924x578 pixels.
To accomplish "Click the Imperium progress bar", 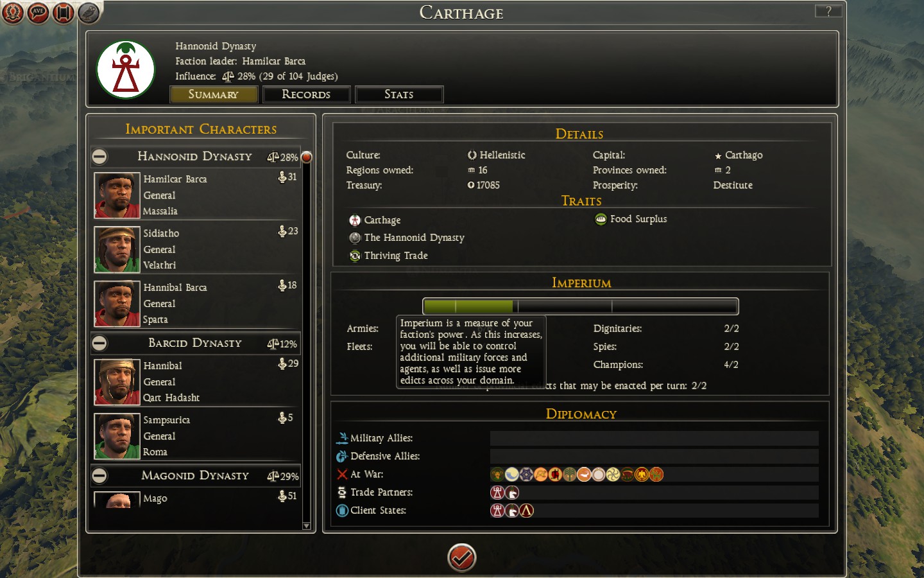I will [580, 306].
